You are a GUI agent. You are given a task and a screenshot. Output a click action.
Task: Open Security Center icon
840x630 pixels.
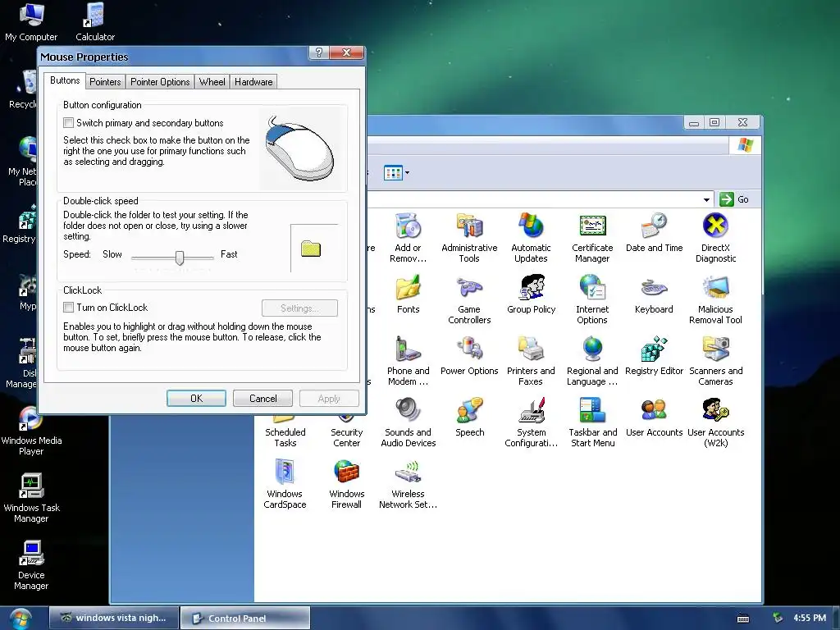347,434
